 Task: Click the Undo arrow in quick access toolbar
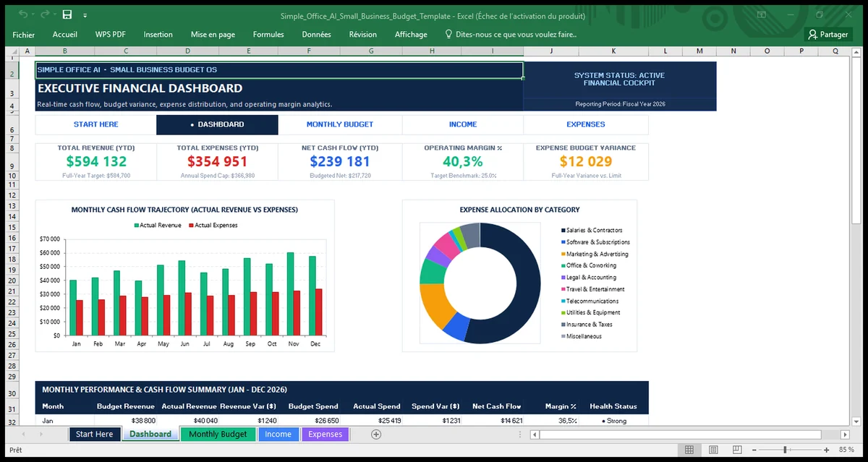[22, 14]
